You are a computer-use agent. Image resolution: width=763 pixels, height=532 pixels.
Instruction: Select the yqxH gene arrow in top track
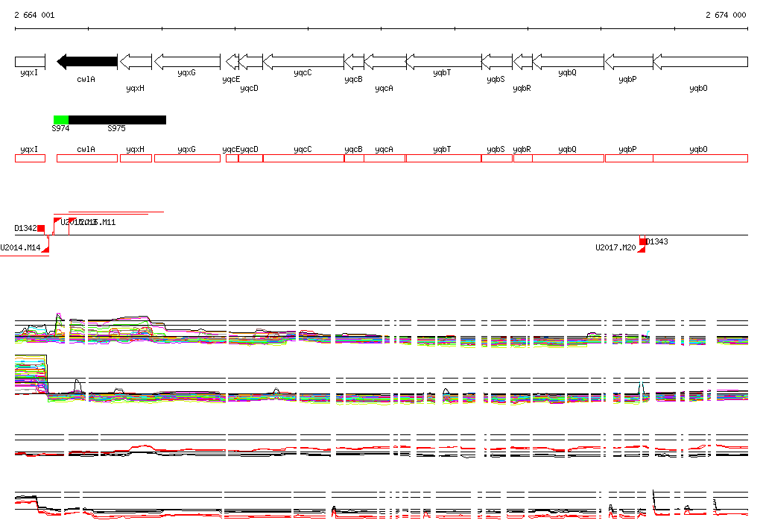[x=136, y=62]
